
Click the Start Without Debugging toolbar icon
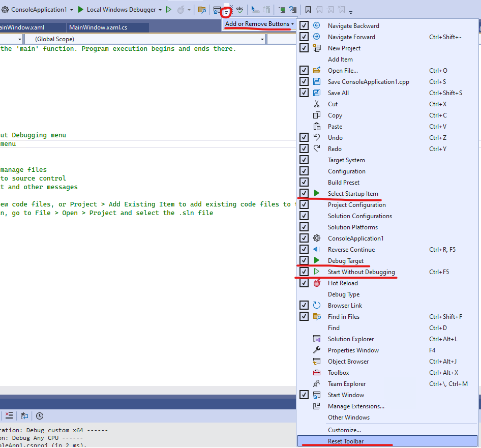click(x=168, y=10)
